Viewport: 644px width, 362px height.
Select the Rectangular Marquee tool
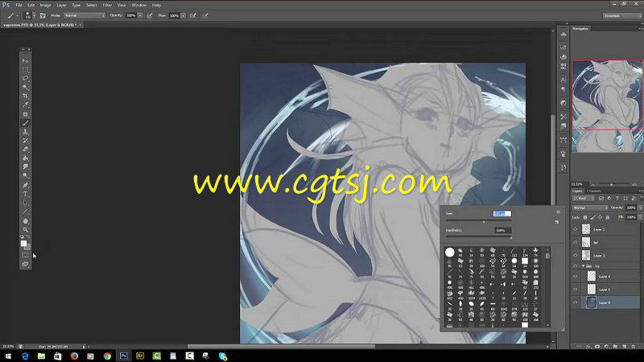(25, 70)
